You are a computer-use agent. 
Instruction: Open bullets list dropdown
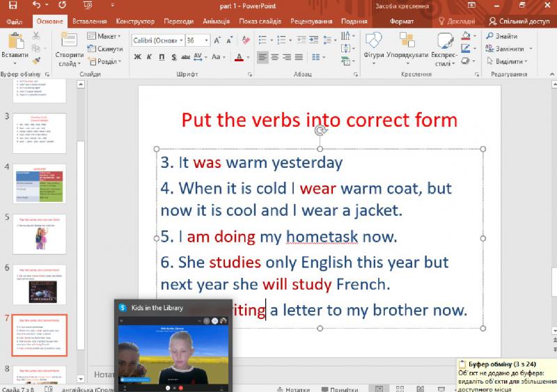(272, 40)
